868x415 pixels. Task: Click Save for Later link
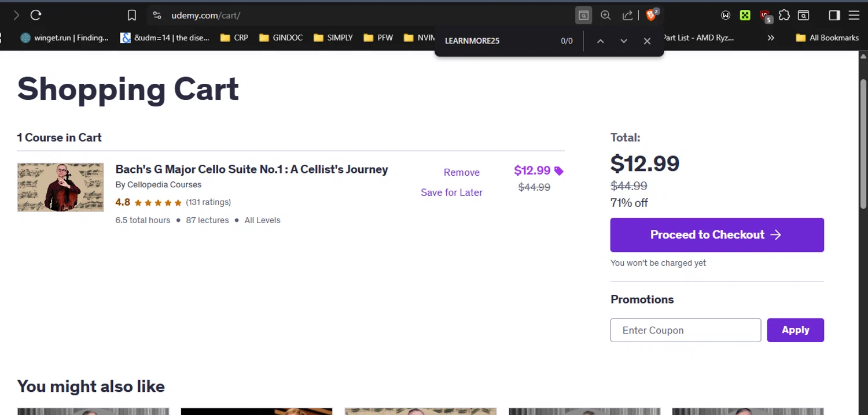click(x=451, y=192)
